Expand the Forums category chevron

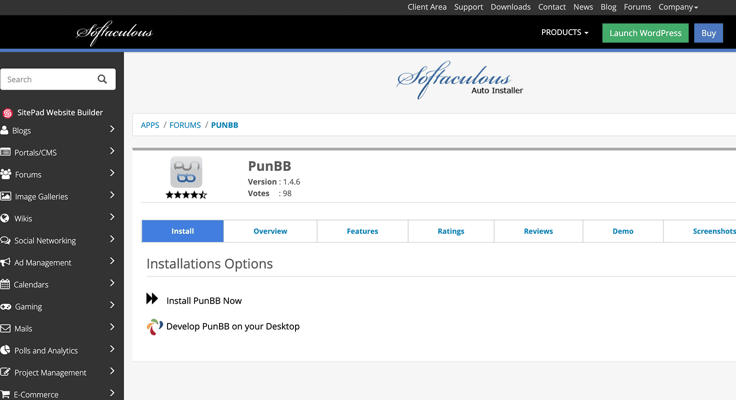pyautogui.click(x=112, y=173)
